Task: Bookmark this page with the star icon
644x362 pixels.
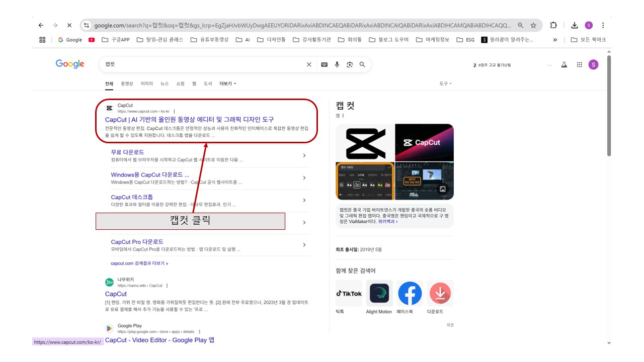Action: pos(532,25)
